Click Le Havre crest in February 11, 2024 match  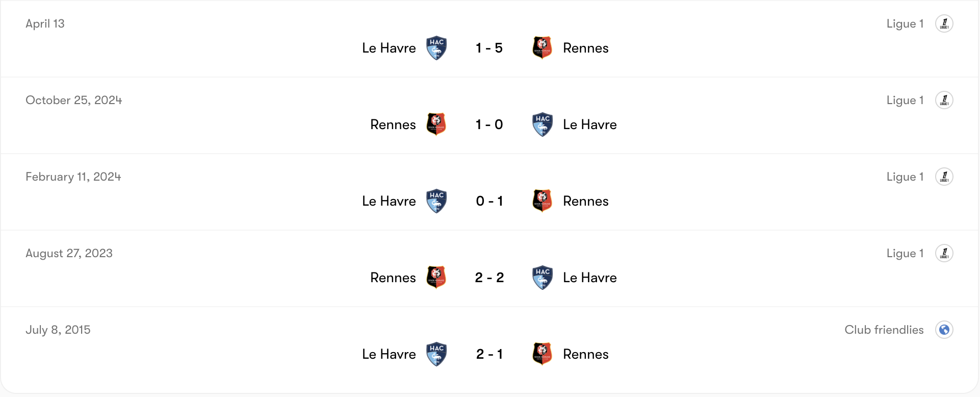[436, 201]
